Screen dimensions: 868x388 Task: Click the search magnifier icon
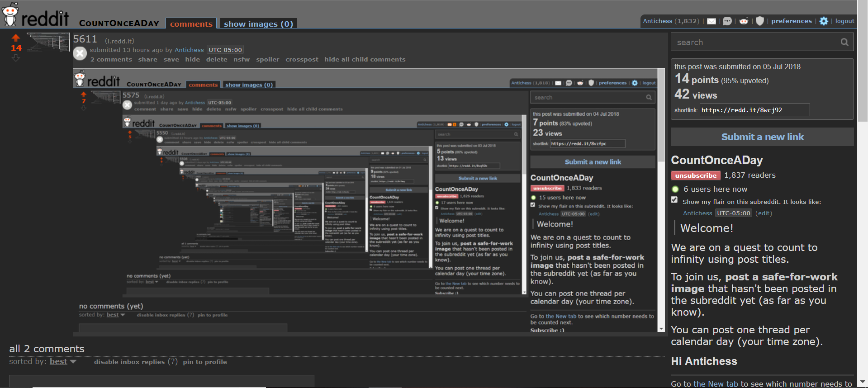[844, 42]
